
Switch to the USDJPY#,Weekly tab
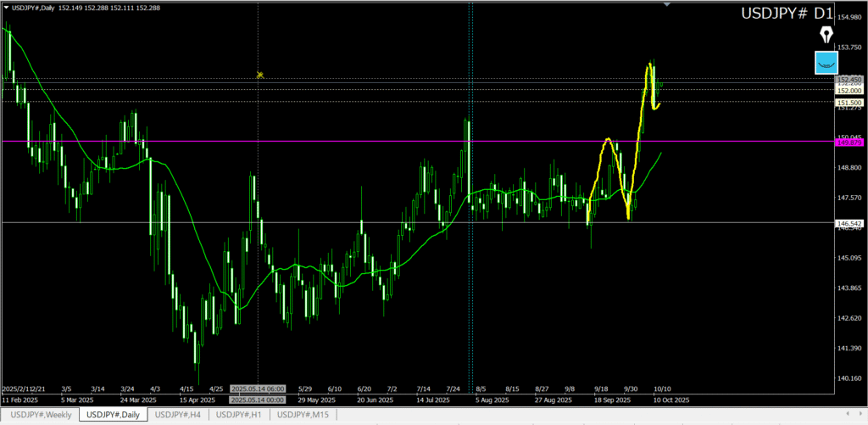point(40,414)
